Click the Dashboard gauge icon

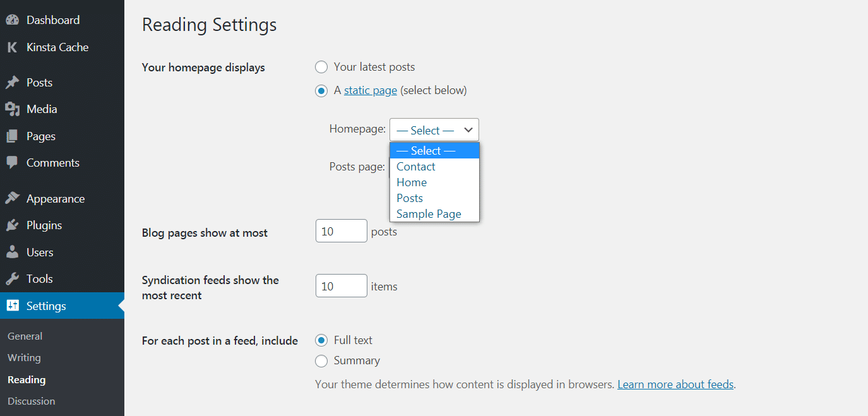click(x=12, y=20)
